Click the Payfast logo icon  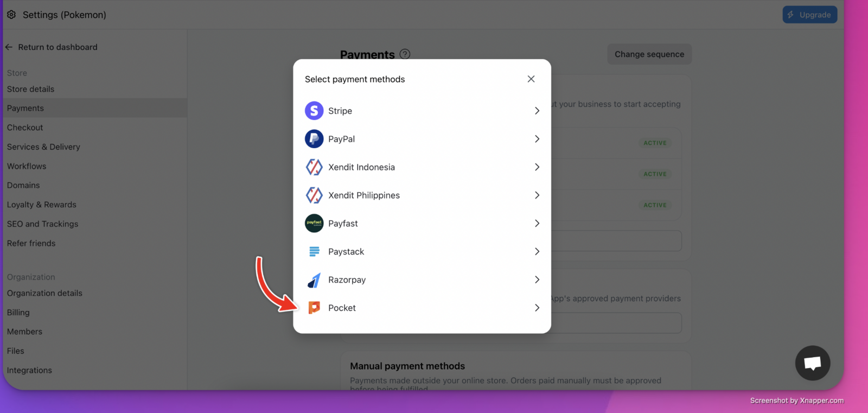[314, 223]
